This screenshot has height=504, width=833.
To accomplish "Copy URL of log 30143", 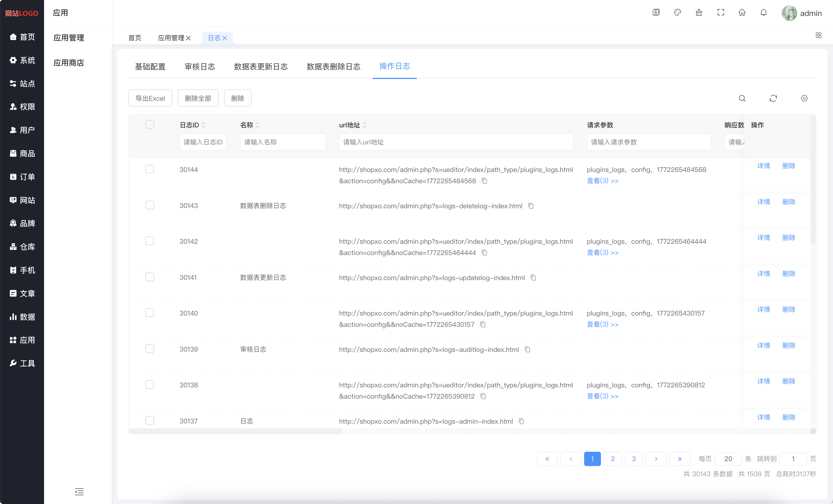I will pos(531,206).
